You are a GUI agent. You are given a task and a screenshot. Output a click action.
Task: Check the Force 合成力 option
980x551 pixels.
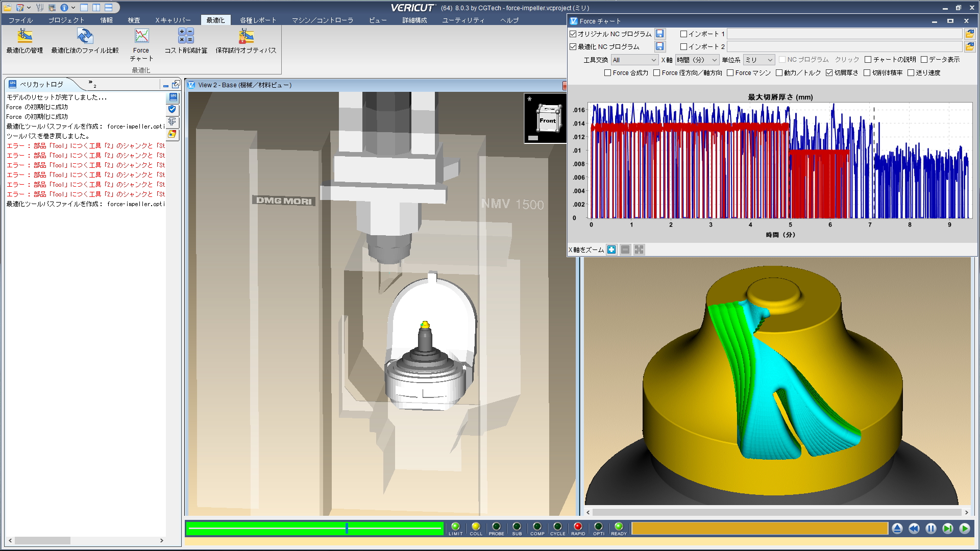click(607, 73)
